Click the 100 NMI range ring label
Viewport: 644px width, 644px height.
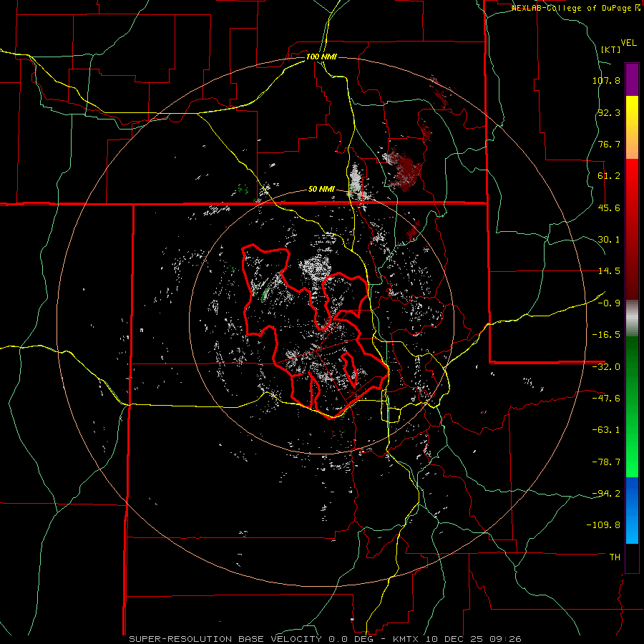[321, 57]
